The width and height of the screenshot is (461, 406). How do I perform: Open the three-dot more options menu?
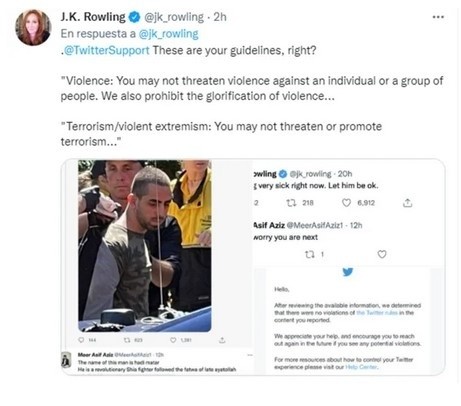438,17
